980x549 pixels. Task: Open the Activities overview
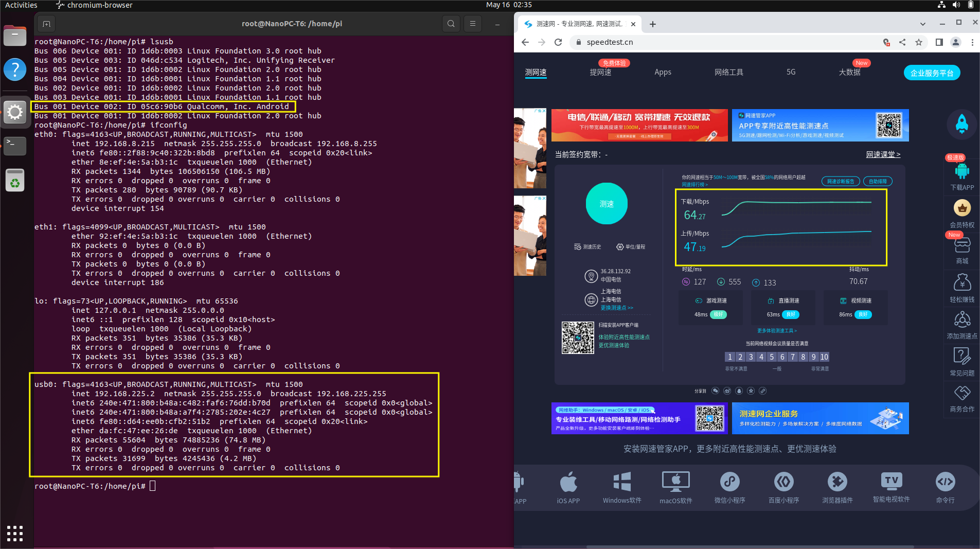point(21,5)
